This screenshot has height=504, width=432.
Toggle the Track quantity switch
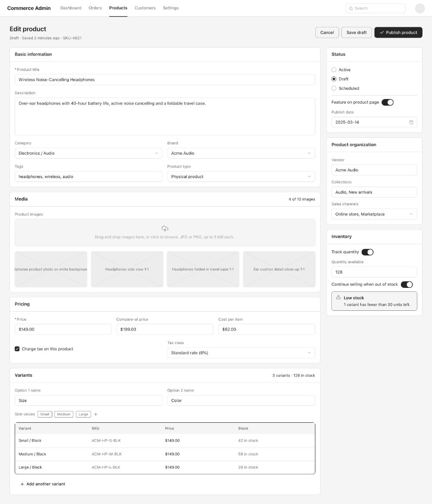coord(368,252)
